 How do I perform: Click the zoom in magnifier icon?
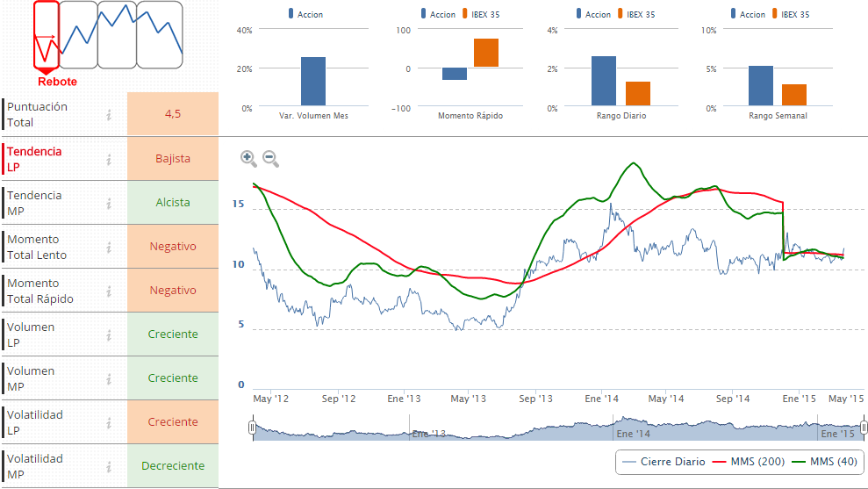pos(248,158)
